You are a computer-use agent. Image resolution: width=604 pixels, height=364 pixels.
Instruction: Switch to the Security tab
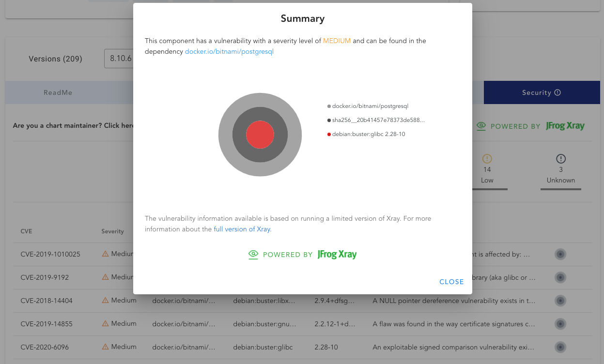coord(542,92)
